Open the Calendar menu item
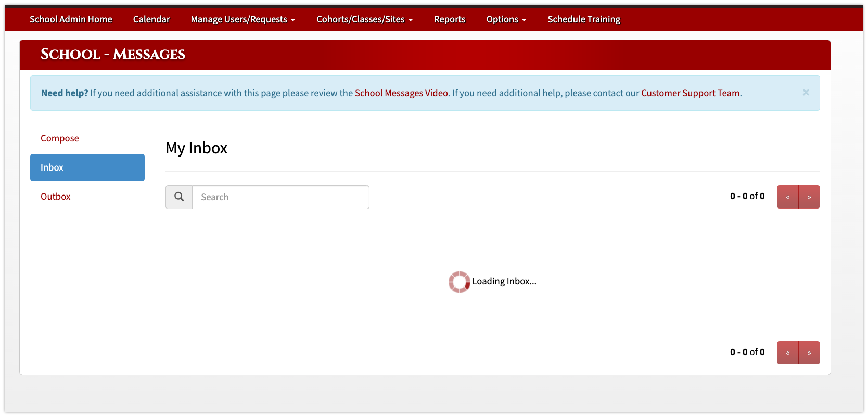This screenshot has height=417, width=868. 151,19
